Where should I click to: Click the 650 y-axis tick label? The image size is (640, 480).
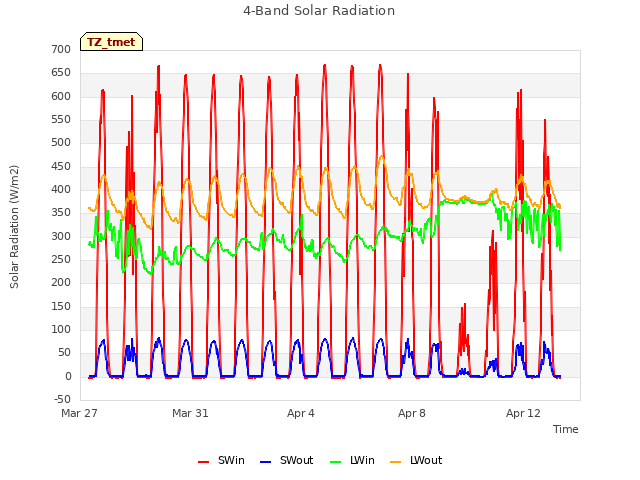(61, 73)
